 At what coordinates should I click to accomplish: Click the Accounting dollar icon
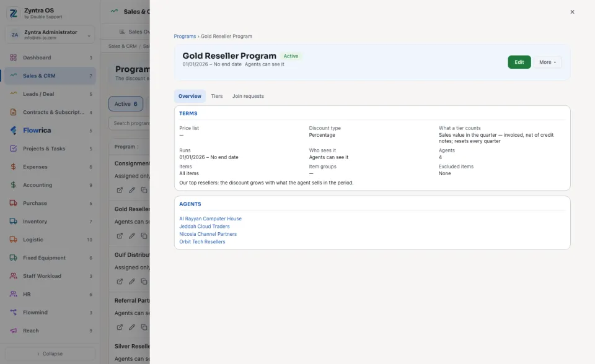pyautogui.click(x=13, y=185)
